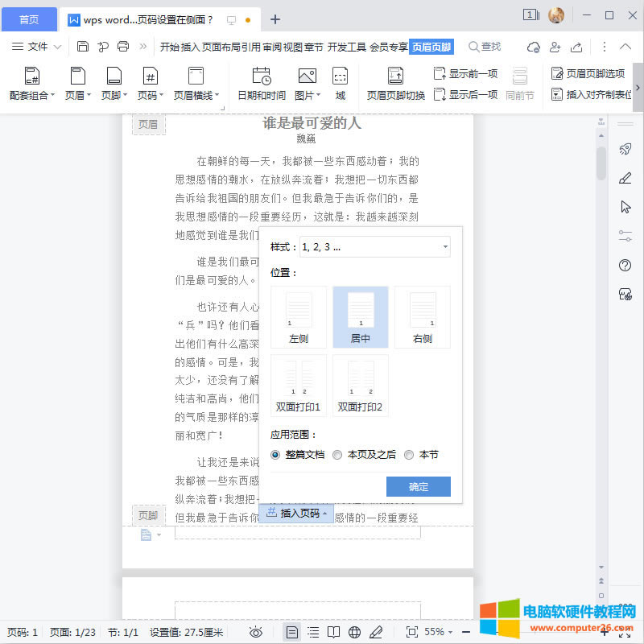Click the 域 (field) icon in ribbon
Image resolution: width=644 pixels, height=644 pixels.
point(341,76)
